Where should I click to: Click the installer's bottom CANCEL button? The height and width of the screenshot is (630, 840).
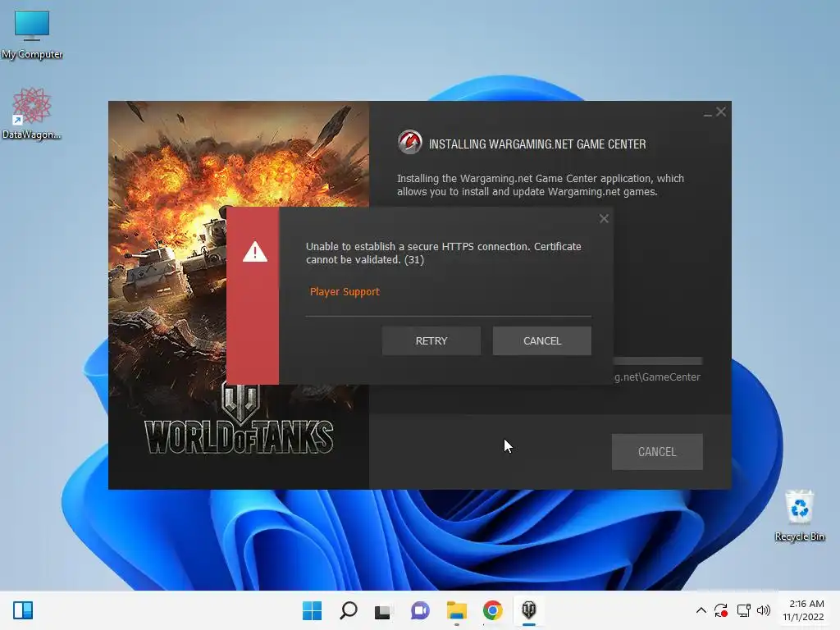pyautogui.click(x=657, y=452)
